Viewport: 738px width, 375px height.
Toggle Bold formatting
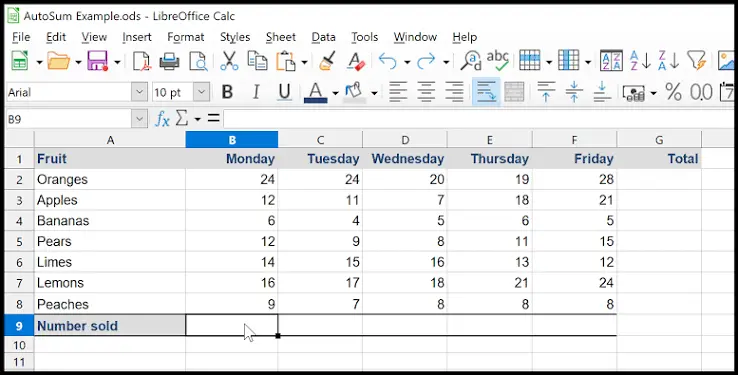point(227,92)
